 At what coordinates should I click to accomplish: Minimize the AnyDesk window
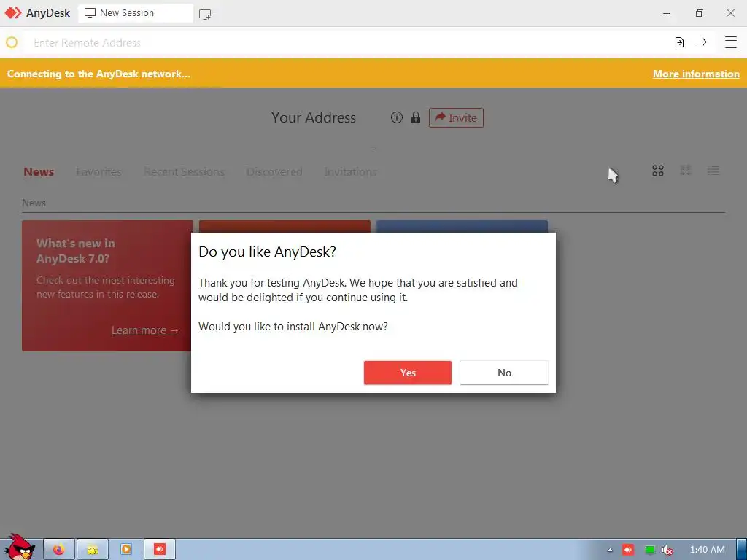click(667, 13)
